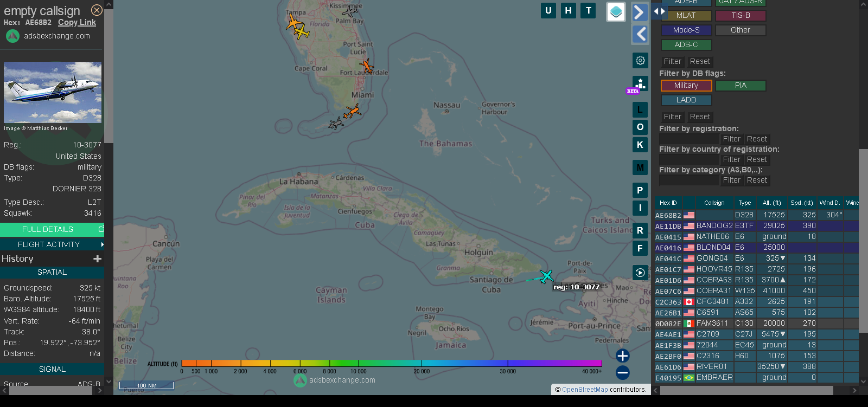Click Reset under DB flags

pos(700,117)
